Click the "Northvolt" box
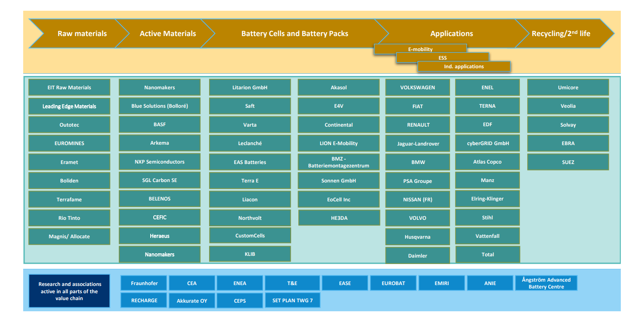Screen dimensions: 644x322 250,218
